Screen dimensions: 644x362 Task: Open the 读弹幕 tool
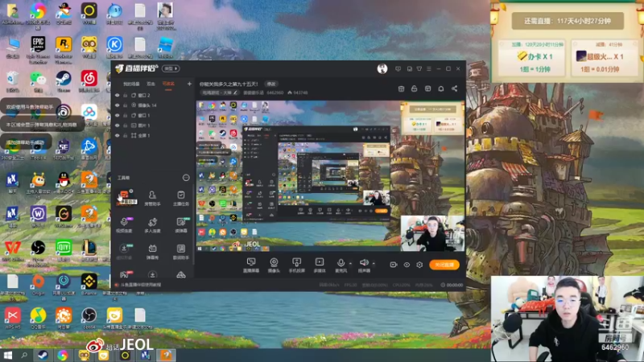coord(180,225)
